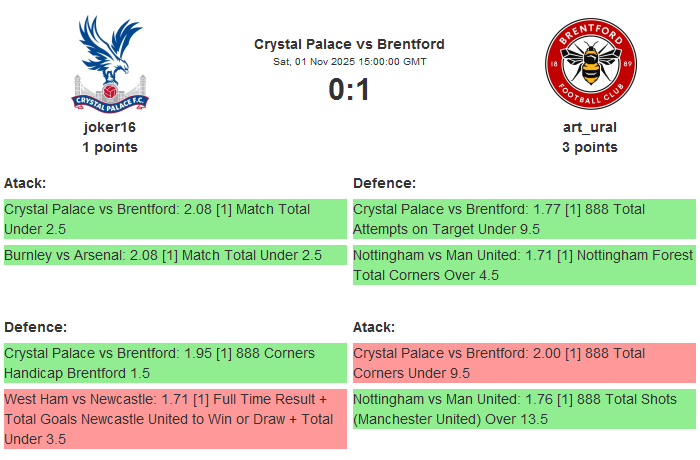Image resolution: width=700 pixels, height=460 pixels.
Task: Select joker16's Match Total Under 2.5 Crystal Palace bet
Action: click(x=174, y=219)
